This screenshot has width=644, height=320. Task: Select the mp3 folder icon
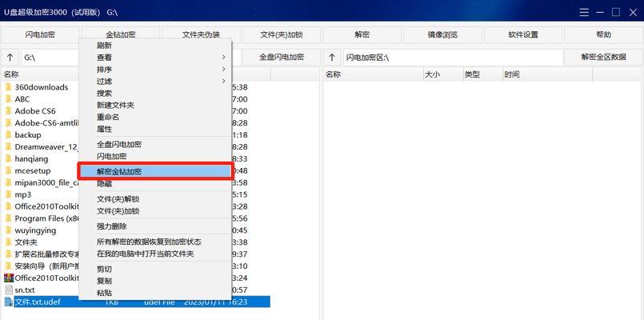click(8, 194)
